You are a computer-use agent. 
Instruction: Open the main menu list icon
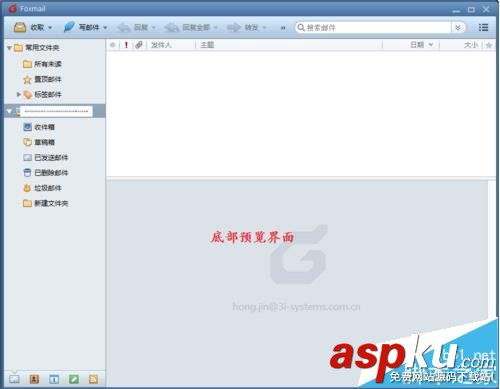(x=483, y=27)
